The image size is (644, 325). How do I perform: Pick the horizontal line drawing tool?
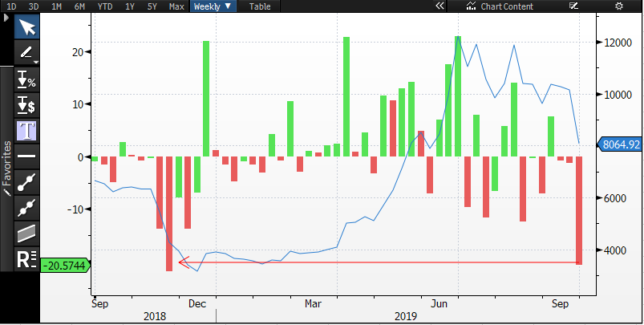pyautogui.click(x=27, y=156)
